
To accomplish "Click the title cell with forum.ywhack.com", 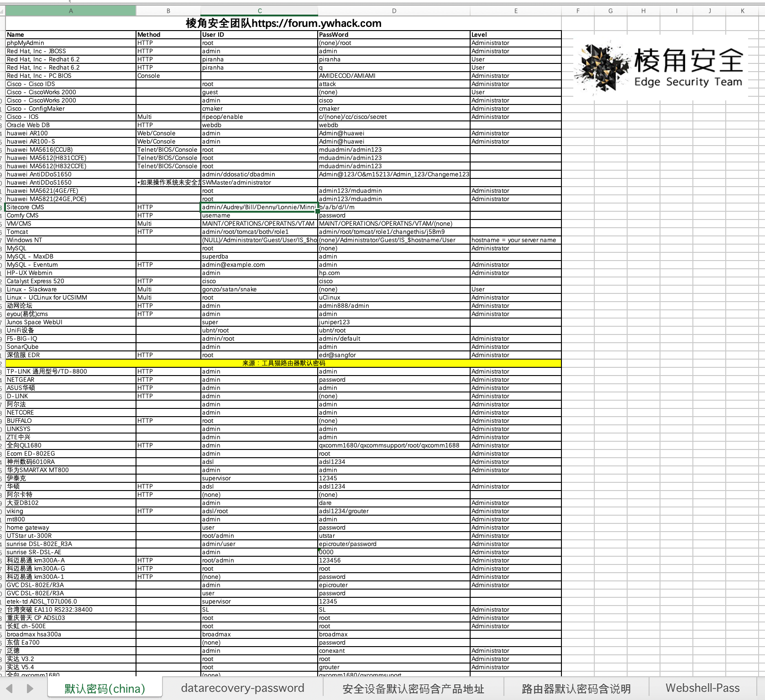I will click(283, 23).
